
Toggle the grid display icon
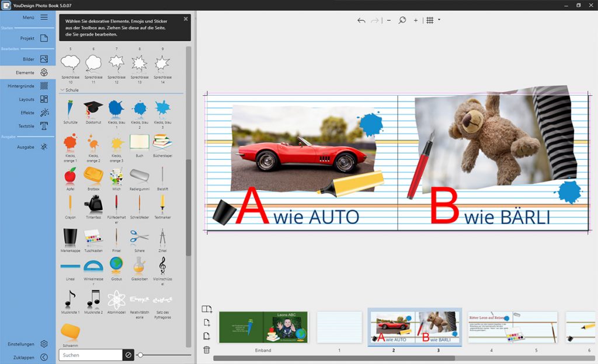(x=430, y=20)
